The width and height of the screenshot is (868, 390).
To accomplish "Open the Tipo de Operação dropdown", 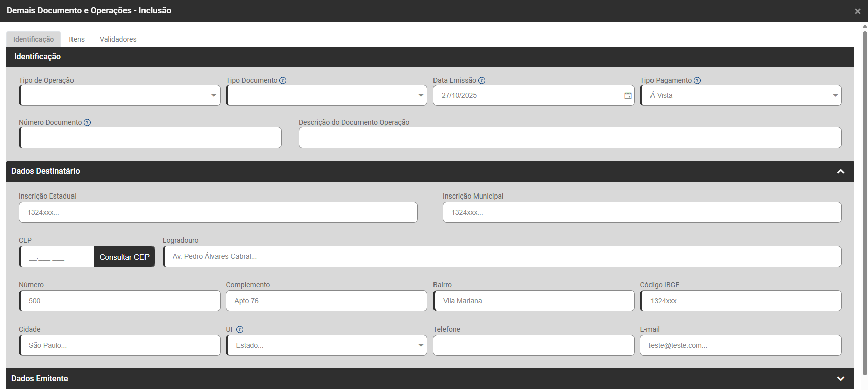I will click(x=120, y=95).
